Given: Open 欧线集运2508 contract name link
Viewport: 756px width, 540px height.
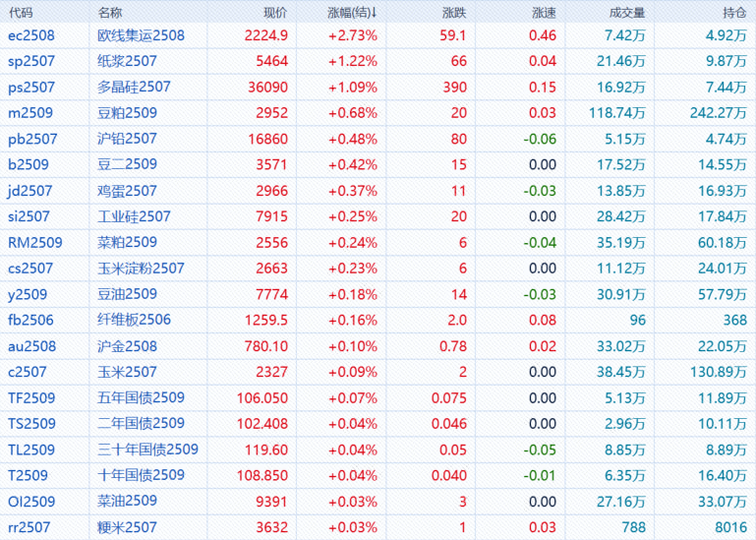Looking at the screenshot, I should 142,35.
